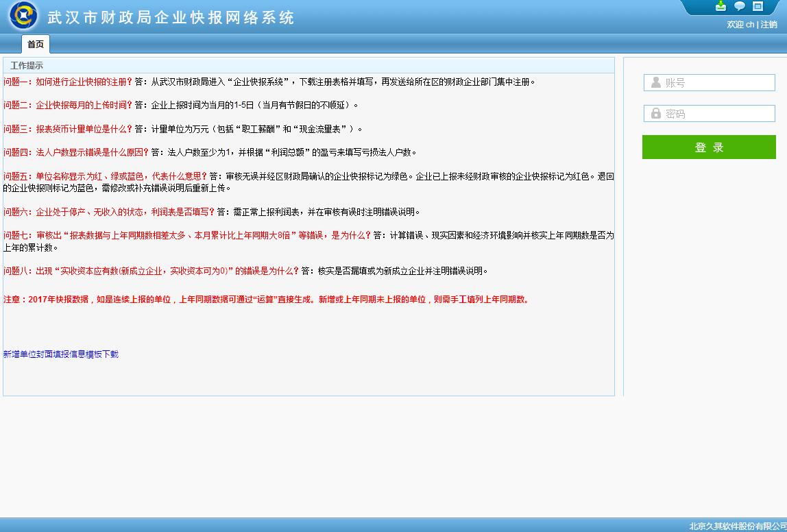Viewport: 787px width, 532px height.
Task: Click the circular system logo
Action: (23, 16)
